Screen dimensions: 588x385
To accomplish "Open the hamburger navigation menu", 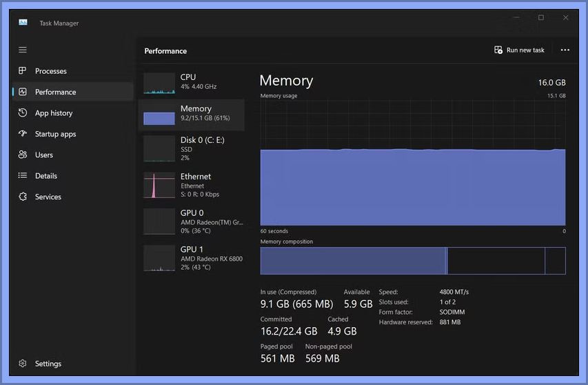I will coord(23,50).
